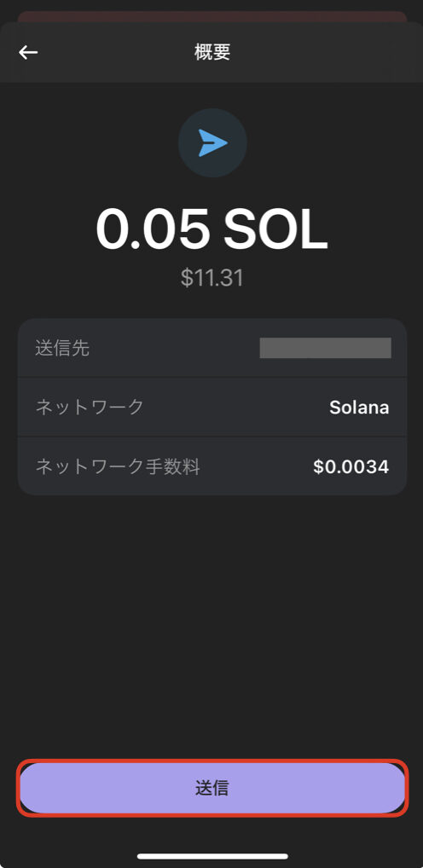
Task: Tap the 0.05 amount figure
Action: pos(153,229)
